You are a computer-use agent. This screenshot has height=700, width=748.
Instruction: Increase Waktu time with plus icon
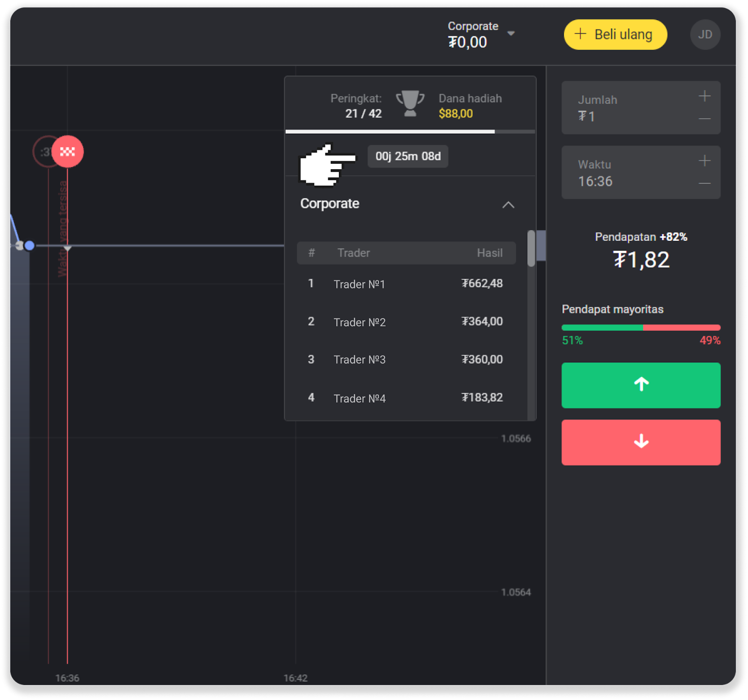(705, 161)
